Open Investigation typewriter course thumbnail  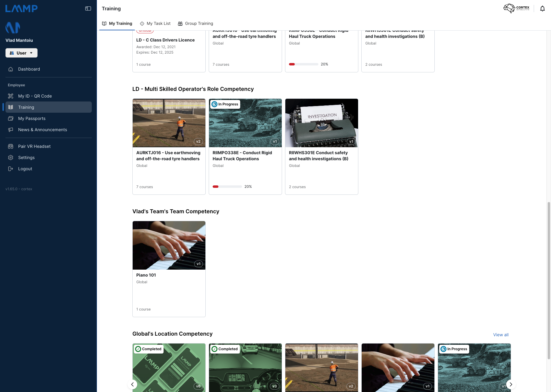[322, 123]
